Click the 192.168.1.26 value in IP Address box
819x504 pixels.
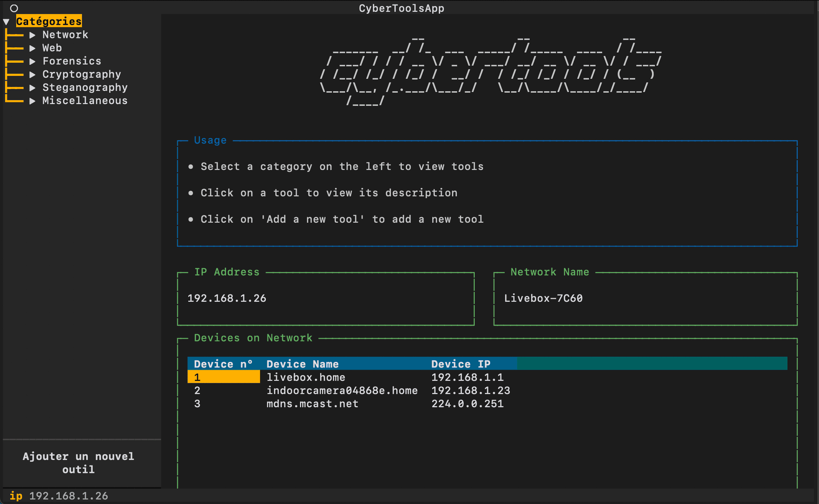point(227,298)
